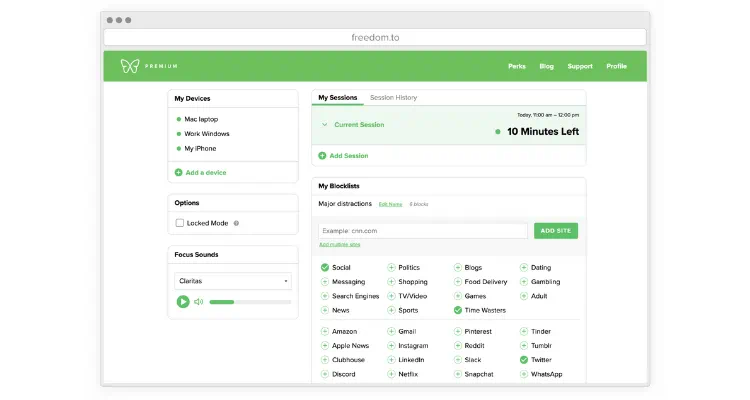Adjust the focus sounds volume slider
The width and height of the screenshot is (750, 400).
click(x=250, y=302)
